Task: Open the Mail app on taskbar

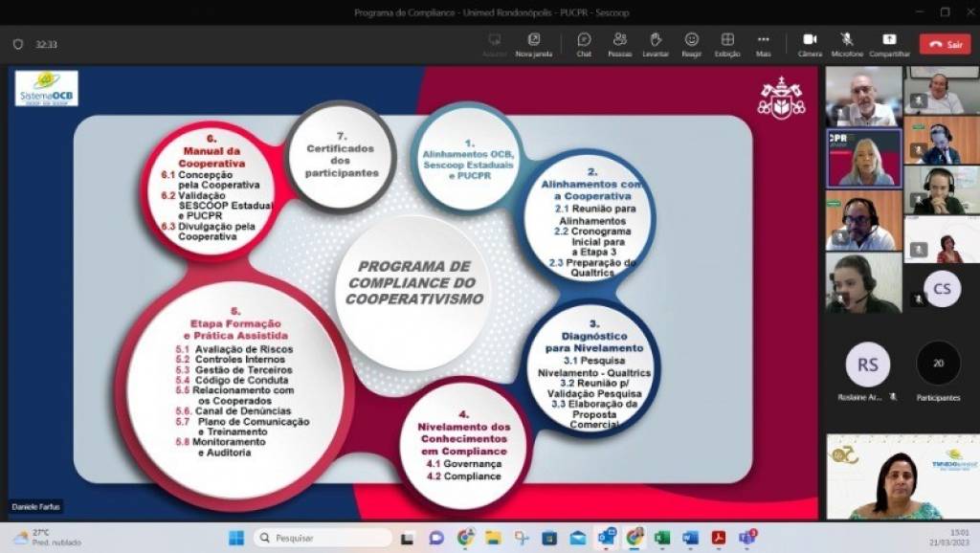Action: [577, 538]
